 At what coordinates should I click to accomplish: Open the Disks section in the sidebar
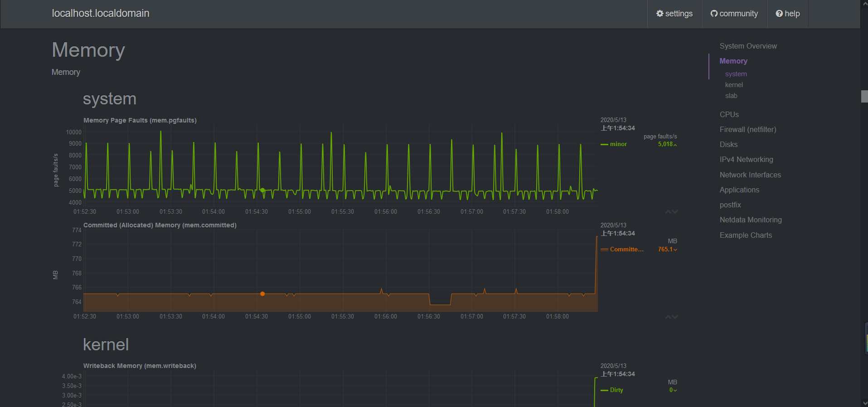click(x=728, y=145)
